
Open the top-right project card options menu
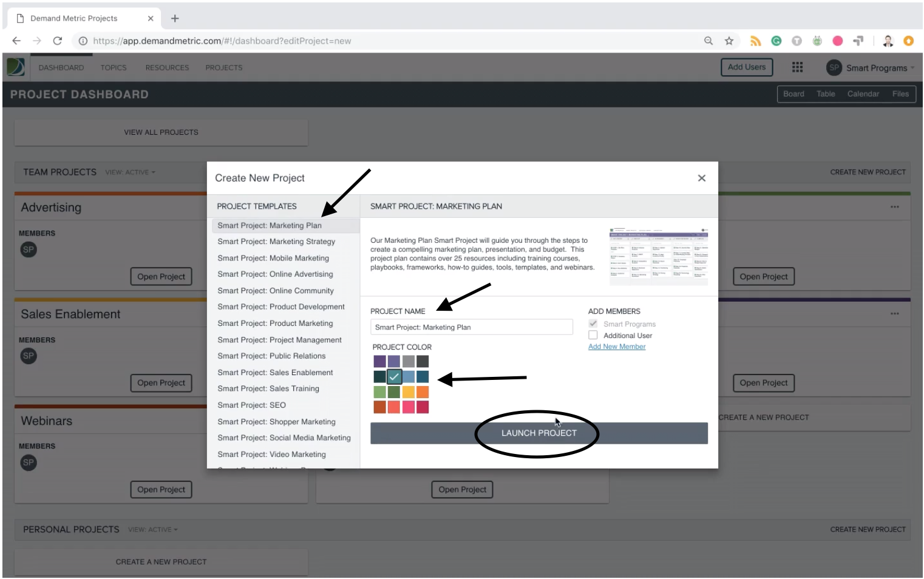click(894, 207)
